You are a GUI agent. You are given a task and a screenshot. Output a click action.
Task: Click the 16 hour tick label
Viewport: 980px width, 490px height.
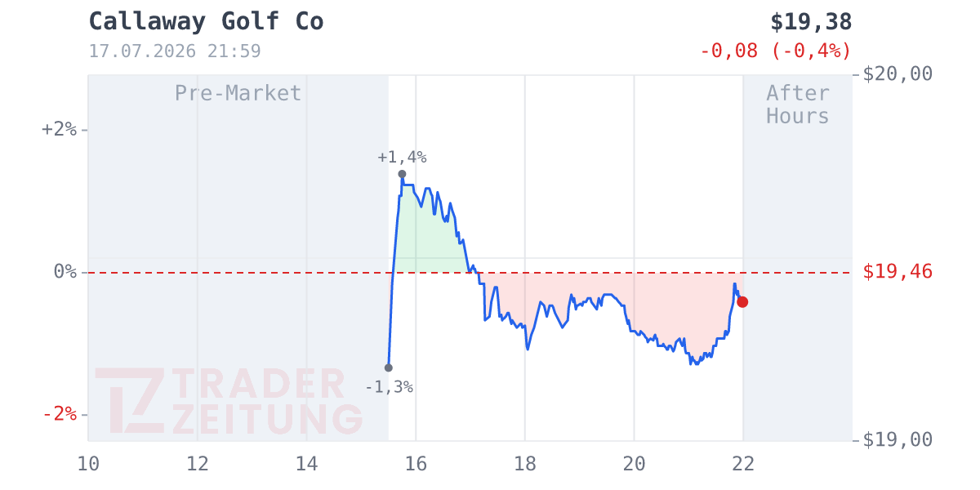416,464
